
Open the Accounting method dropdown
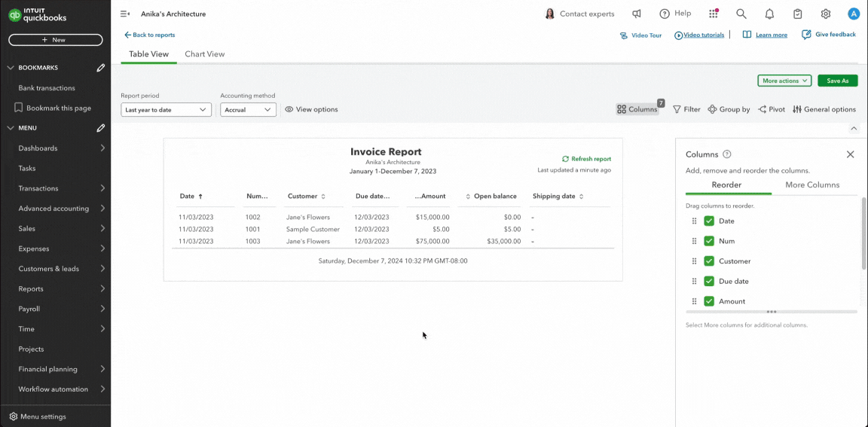coord(248,110)
